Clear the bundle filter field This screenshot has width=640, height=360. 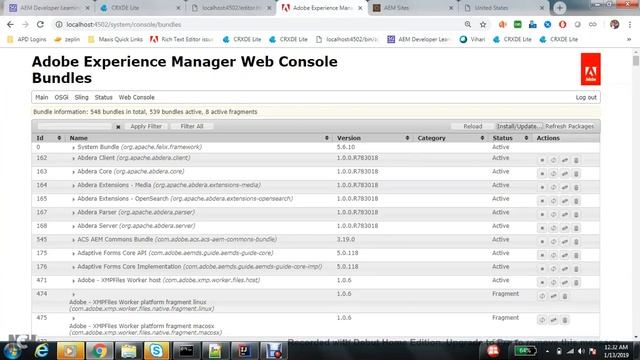[x=118, y=127]
